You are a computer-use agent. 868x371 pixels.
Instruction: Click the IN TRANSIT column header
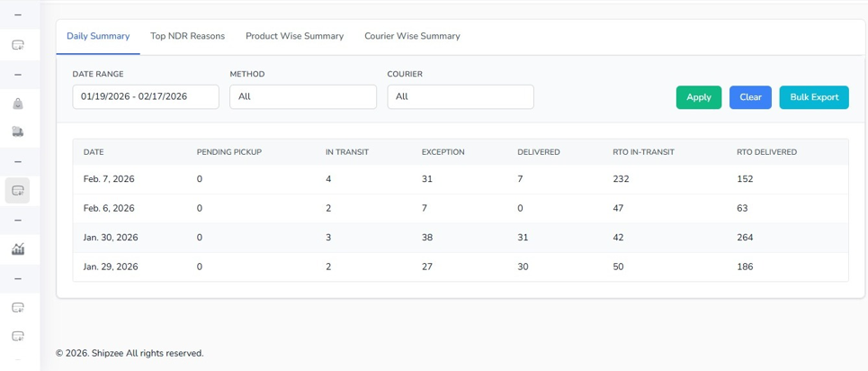[347, 152]
